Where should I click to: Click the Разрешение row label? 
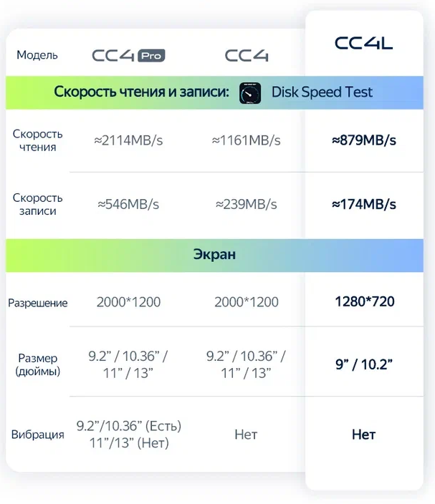coord(38,303)
